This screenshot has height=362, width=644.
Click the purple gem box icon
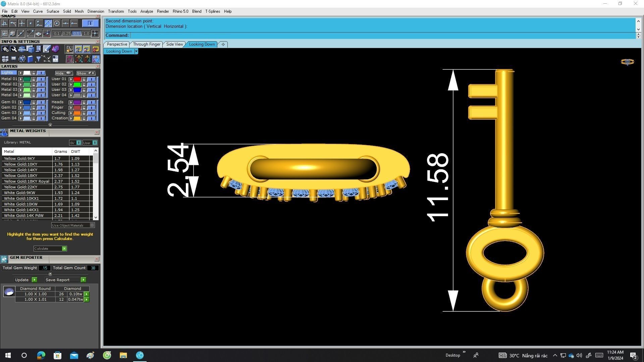55,49
